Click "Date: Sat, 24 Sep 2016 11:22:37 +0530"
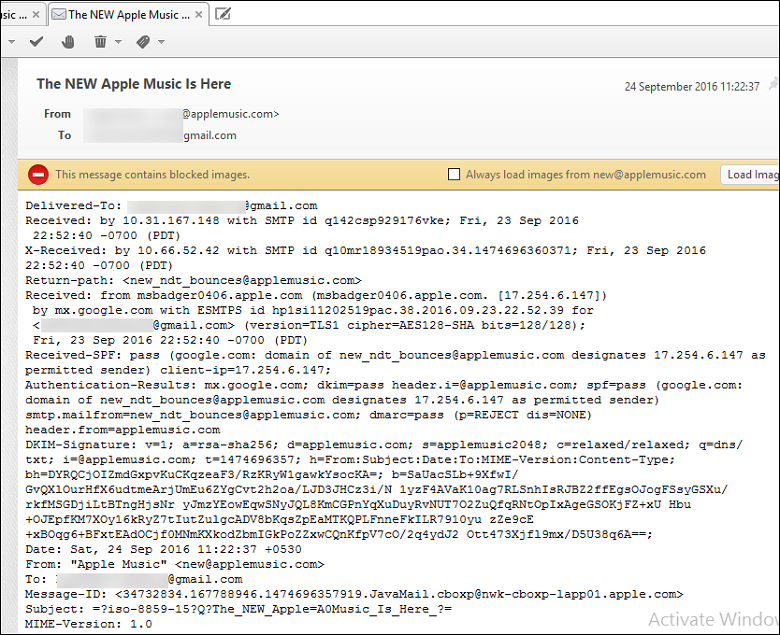 (x=163, y=549)
